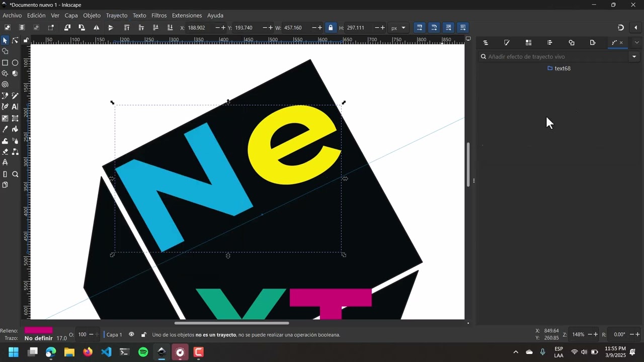The image size is (644, 362).
Task: Select the Pages tool
Action: point(5,185)
